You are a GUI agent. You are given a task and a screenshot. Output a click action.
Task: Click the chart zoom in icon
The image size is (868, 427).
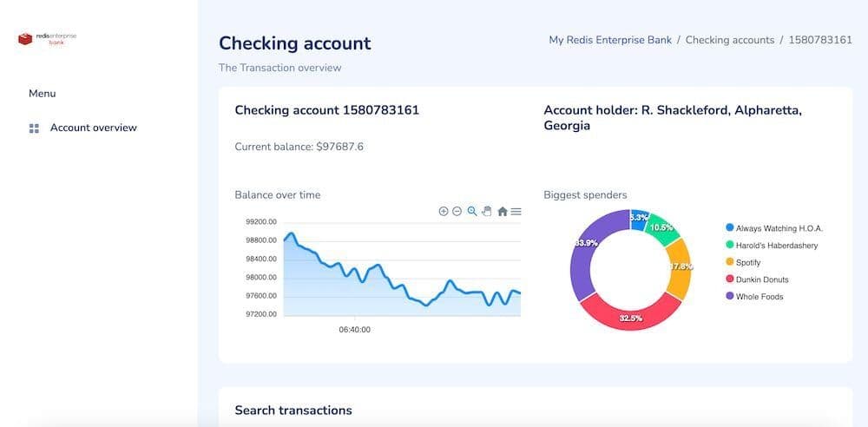coord(444,211)
